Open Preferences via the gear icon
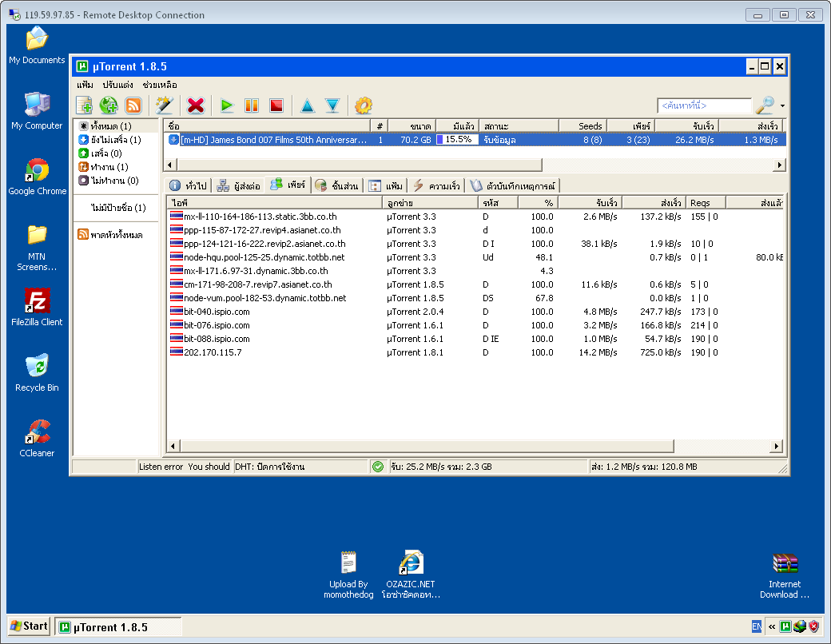Viewport: 831px width, 644px height. point(364,105)
